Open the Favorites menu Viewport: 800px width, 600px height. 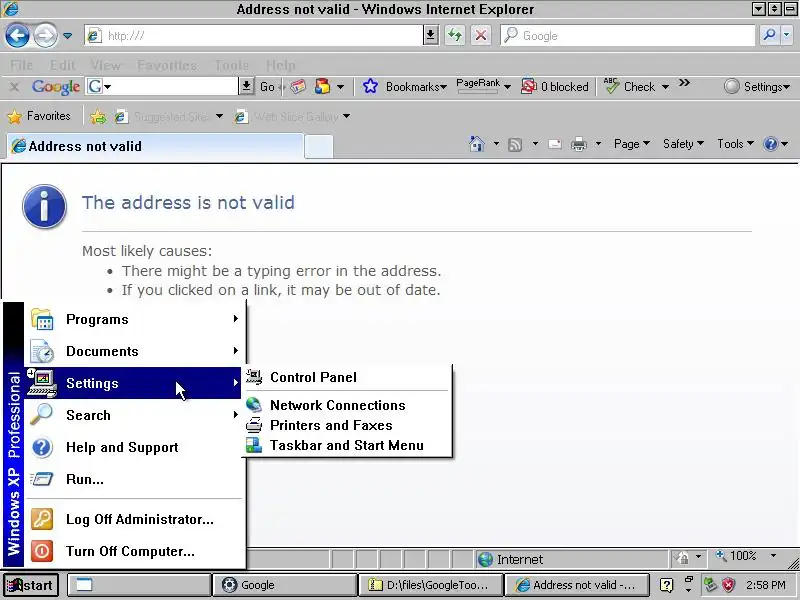(x=167, y=65)
